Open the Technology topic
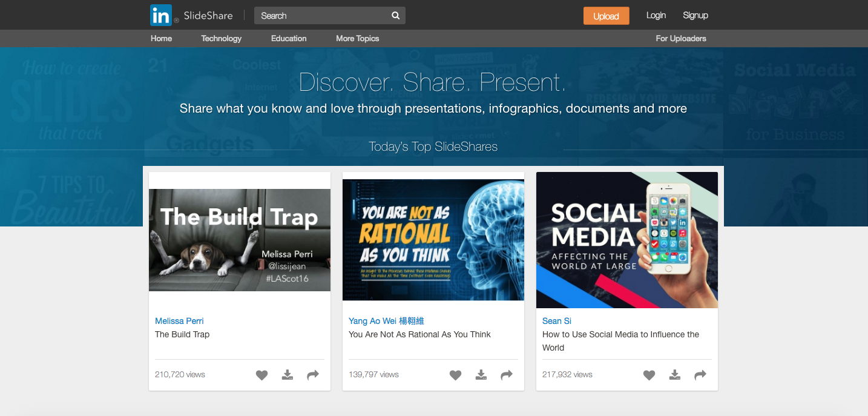This screenshot has width=868, height=416. (x=221, y=38)
